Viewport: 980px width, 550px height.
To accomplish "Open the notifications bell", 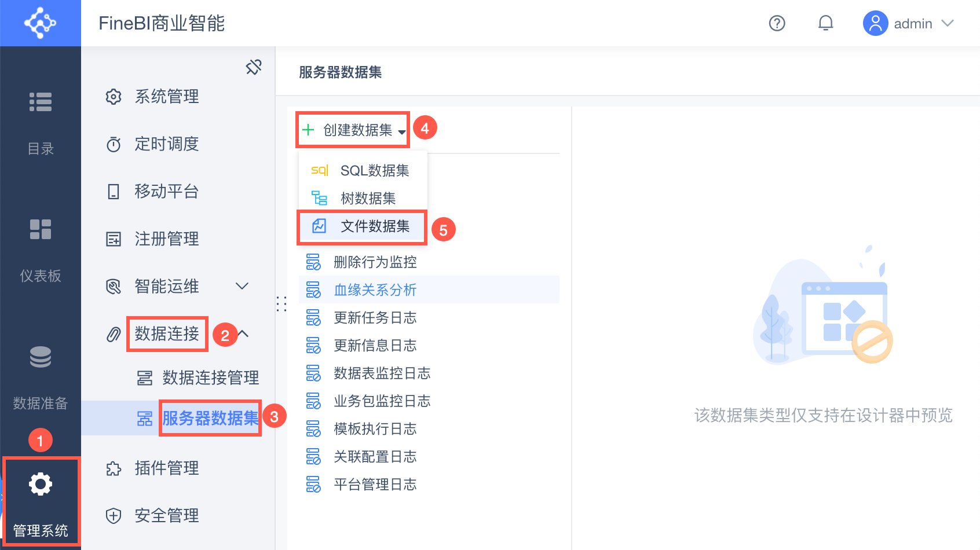I will 825,23.
